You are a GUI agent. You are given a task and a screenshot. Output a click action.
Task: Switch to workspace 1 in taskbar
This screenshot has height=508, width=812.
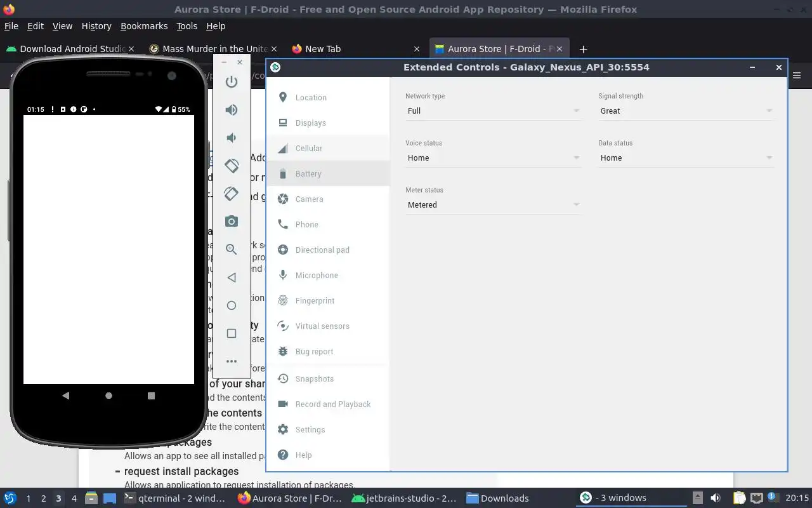pos(28,498)
